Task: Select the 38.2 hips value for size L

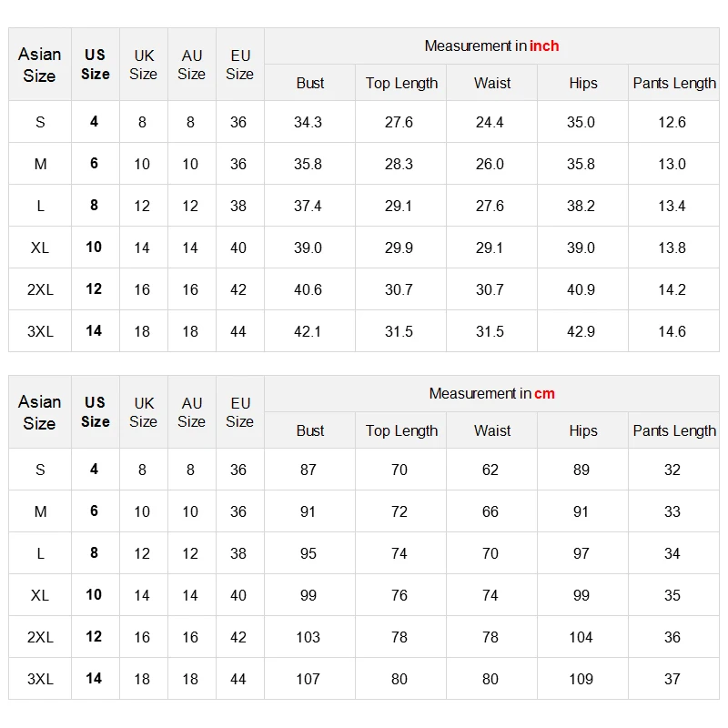Action: pyautogui.click(x=581, y=206)
